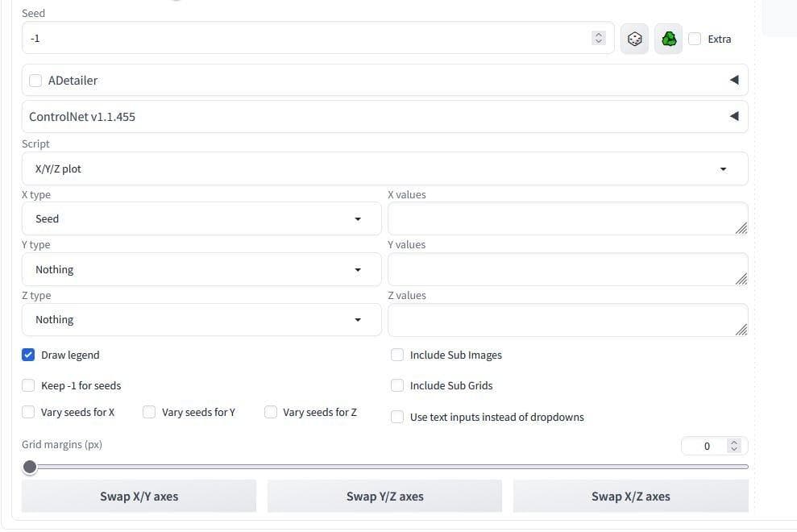Open the Z type dropdown
Image resolution: width=797 pixels, height=532 pixels.
pyautogui.click(x=201, y=320)
